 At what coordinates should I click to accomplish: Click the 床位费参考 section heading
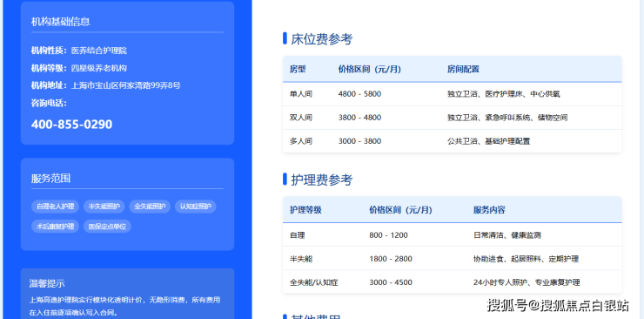coord(322,39)
